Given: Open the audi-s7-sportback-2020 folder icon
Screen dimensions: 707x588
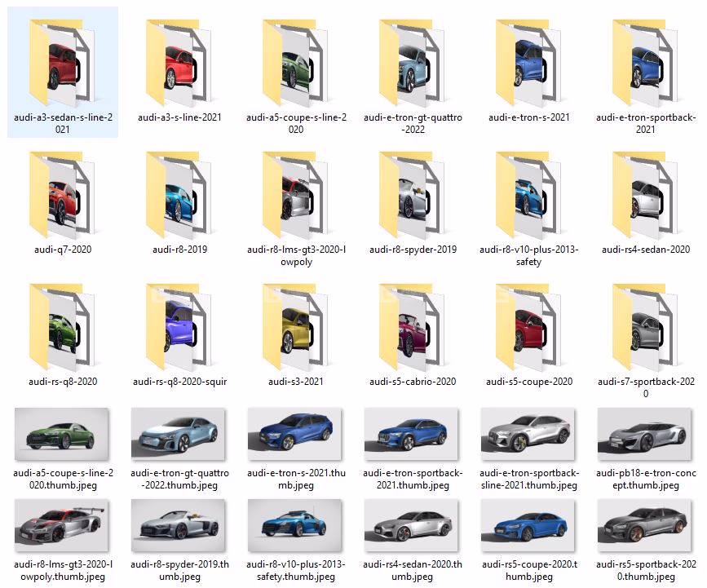Looking at the screenshot, I should tap(646, 327).
